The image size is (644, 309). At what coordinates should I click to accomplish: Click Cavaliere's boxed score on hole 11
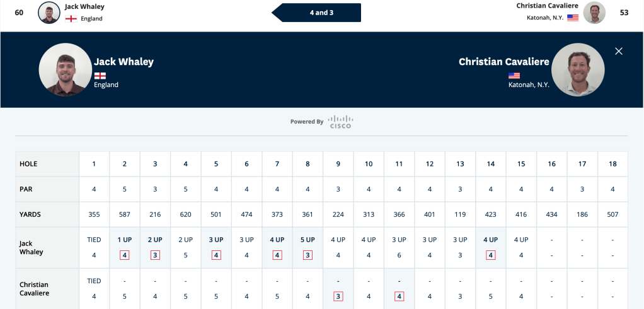[399, 296]
